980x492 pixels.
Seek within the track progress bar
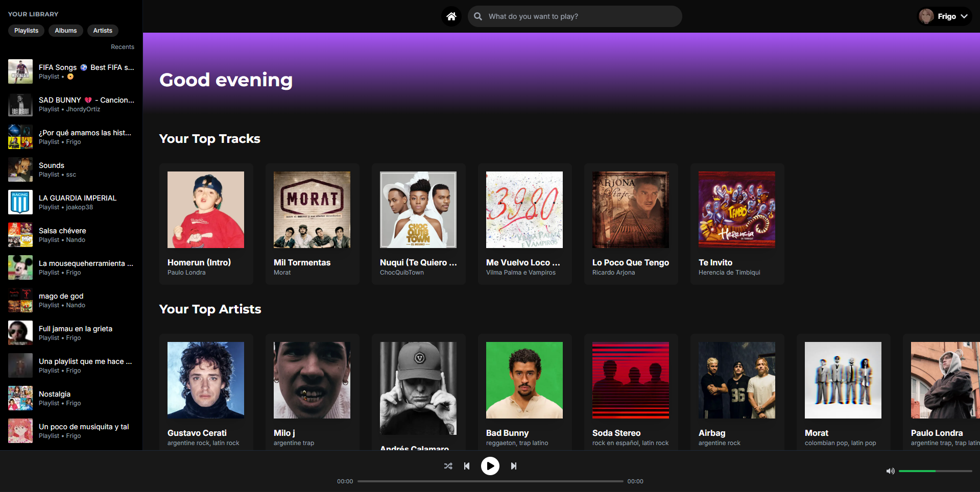[490, 481]
